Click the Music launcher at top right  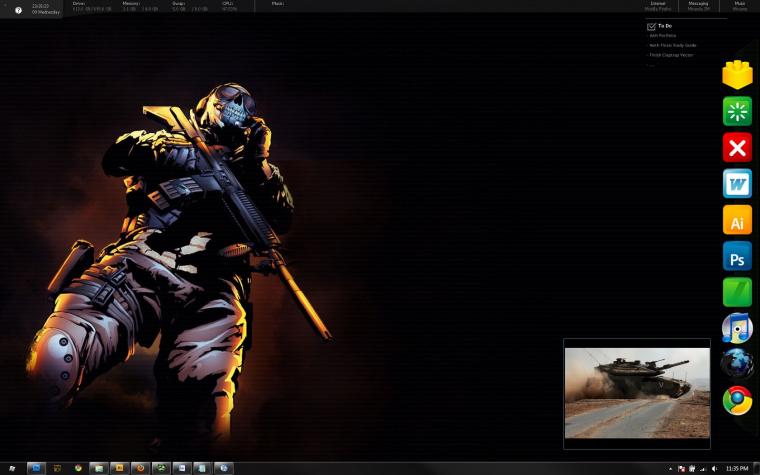coord(740,6)
